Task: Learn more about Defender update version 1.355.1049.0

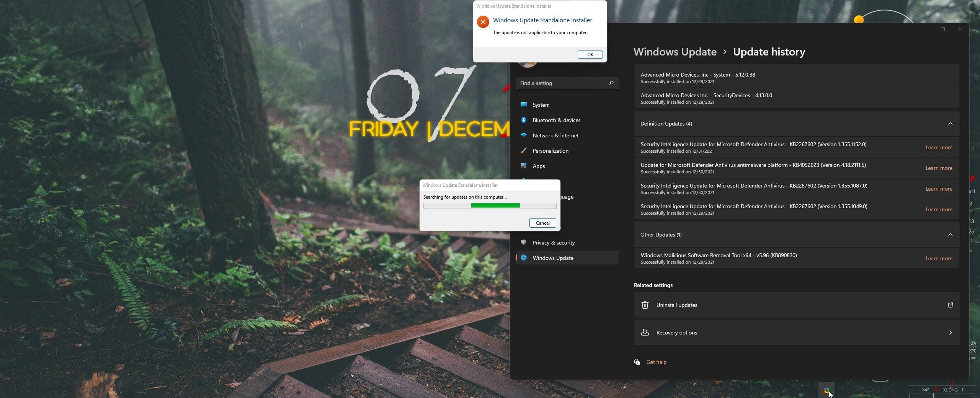Action: [939, 209]
